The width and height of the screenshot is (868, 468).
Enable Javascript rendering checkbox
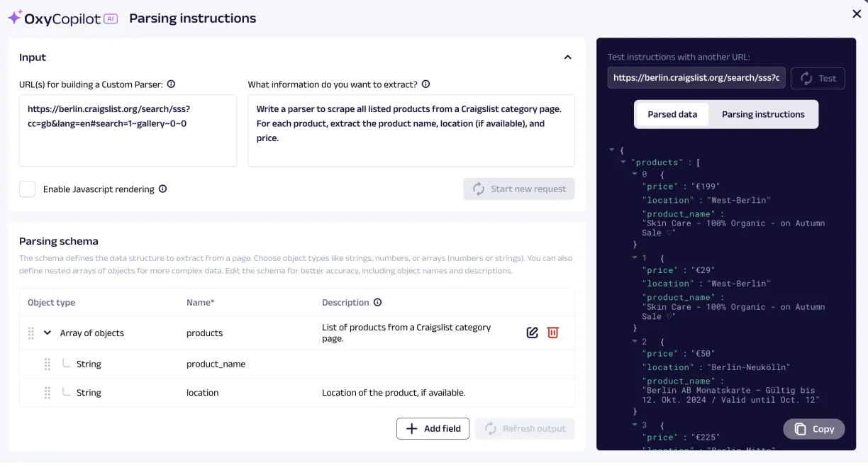click(x=27, y=189)
